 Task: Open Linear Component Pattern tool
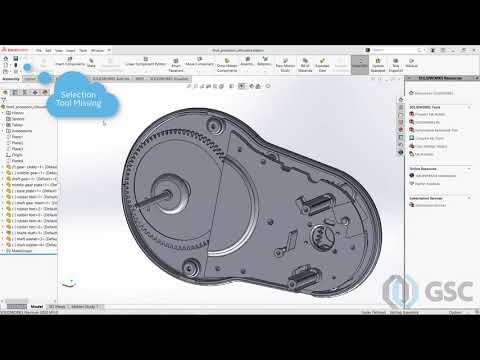(x=145, y=62)
